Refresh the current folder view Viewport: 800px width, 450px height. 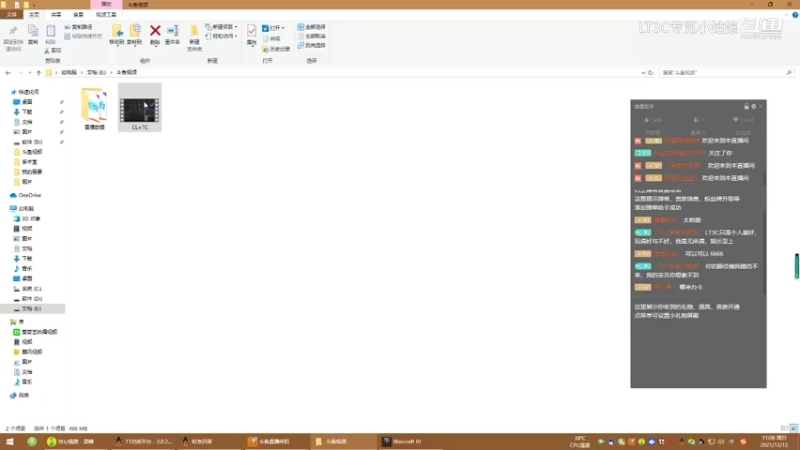(651, 73)
